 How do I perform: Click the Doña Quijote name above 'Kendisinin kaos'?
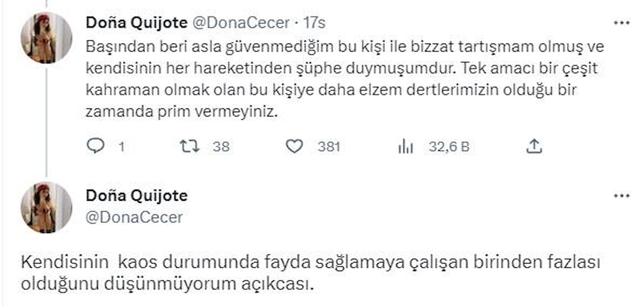[137, 196]
